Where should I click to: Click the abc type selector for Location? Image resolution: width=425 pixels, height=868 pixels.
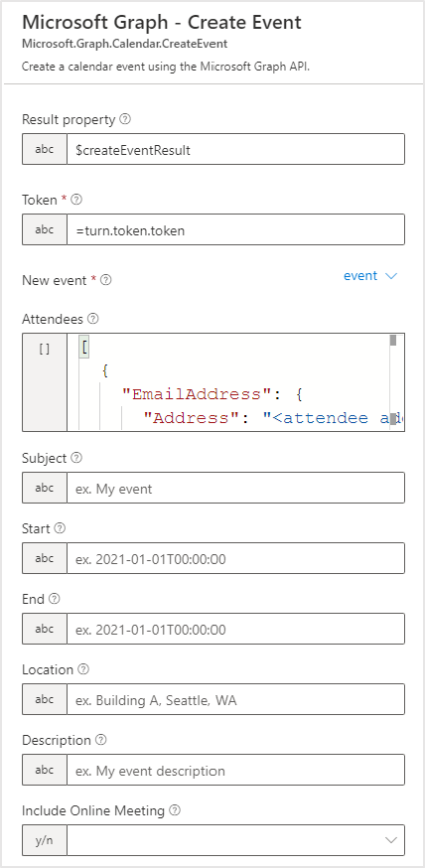[x=45, y=699]
